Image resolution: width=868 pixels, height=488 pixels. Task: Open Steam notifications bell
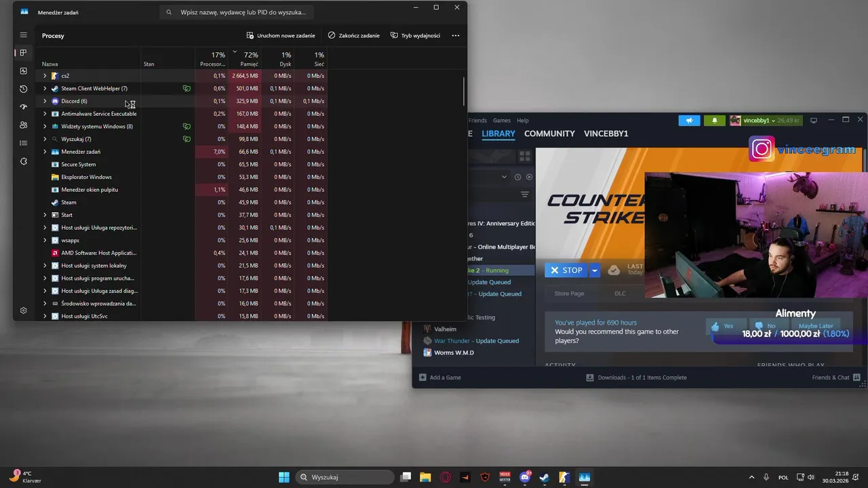click(714, 121)
